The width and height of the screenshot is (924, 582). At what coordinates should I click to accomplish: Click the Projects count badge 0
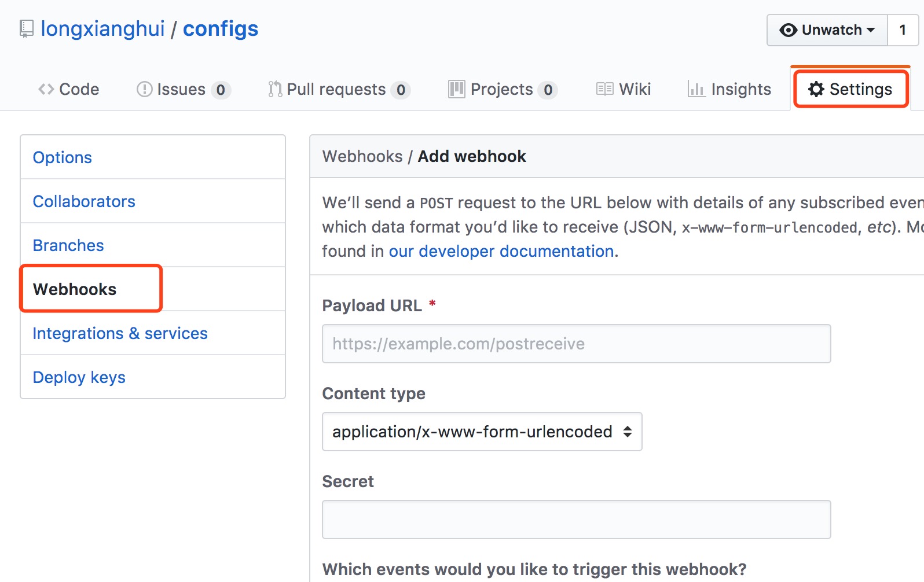click(x=548, y=90)
